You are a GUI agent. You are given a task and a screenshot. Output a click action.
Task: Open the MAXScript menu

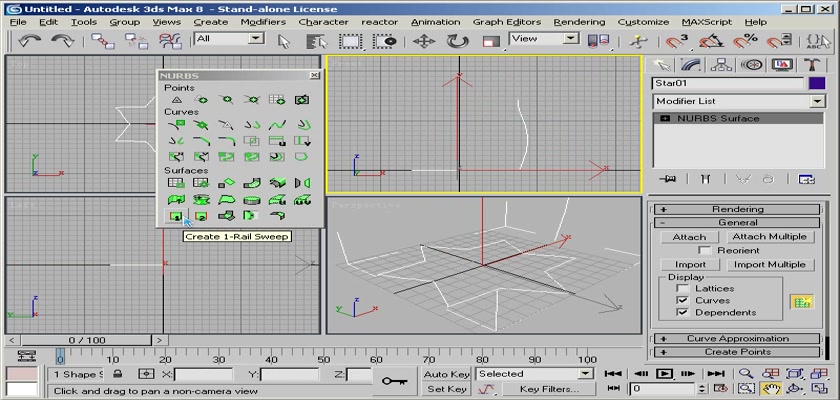pyautogui.click(x=707, y=22)
